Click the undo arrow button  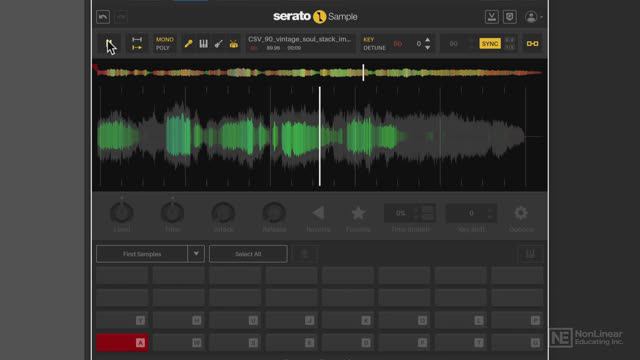point(103,17)
